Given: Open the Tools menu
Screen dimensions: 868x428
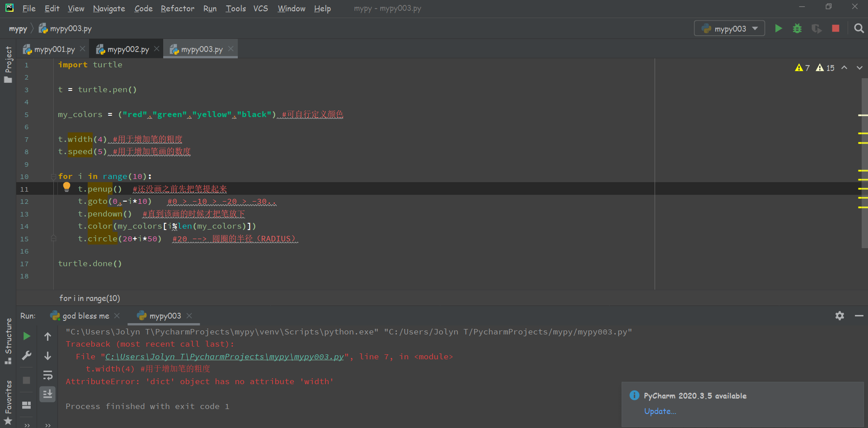Looking at the screenshot, I should tap(236, 9).
